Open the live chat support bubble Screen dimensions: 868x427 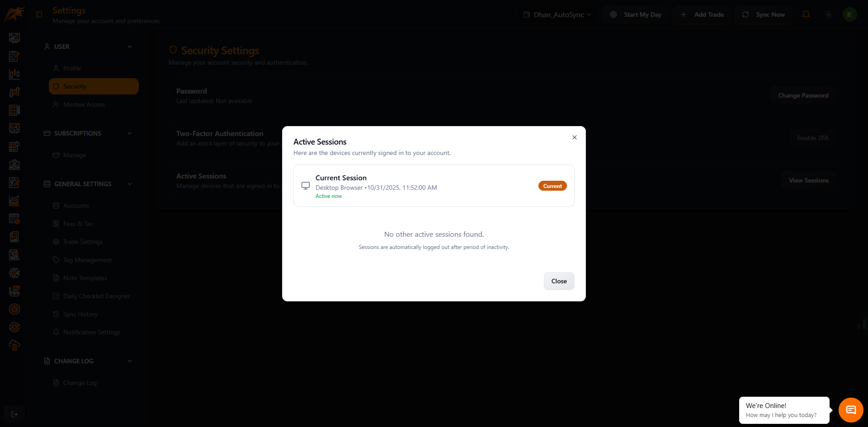[x=850, y=410]
